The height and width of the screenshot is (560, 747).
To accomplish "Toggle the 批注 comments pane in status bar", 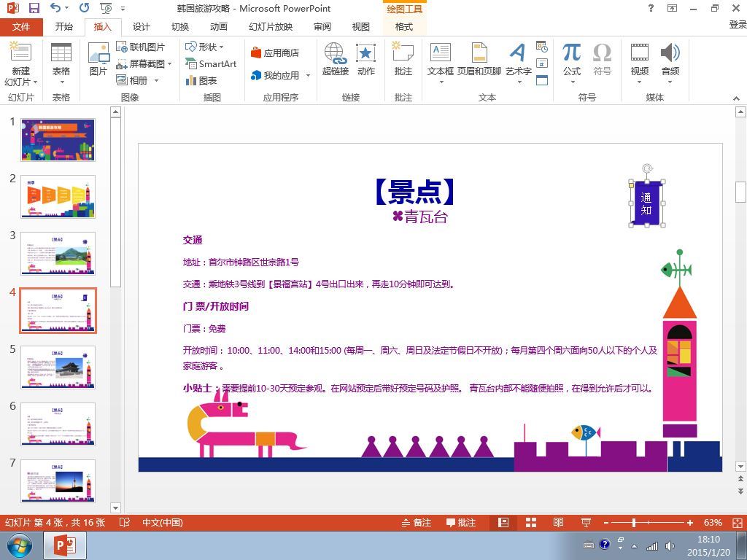I will point(461,522).
